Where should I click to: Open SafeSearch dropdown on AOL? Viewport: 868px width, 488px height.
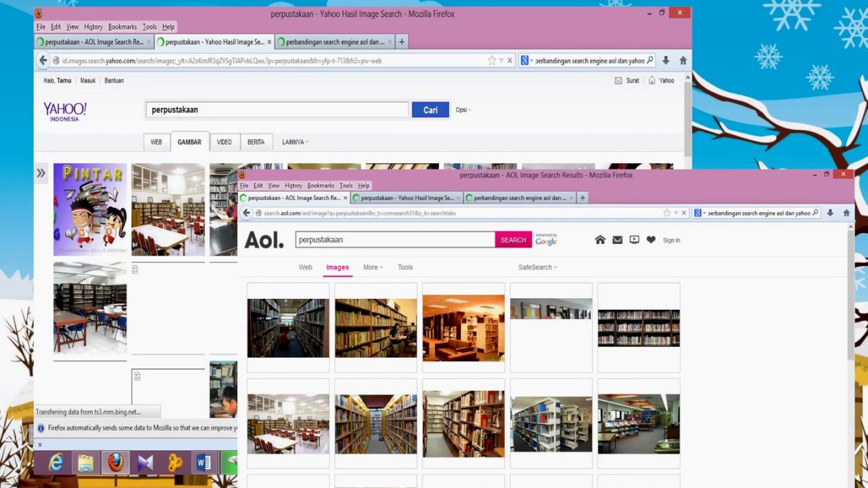pos(537,267)
